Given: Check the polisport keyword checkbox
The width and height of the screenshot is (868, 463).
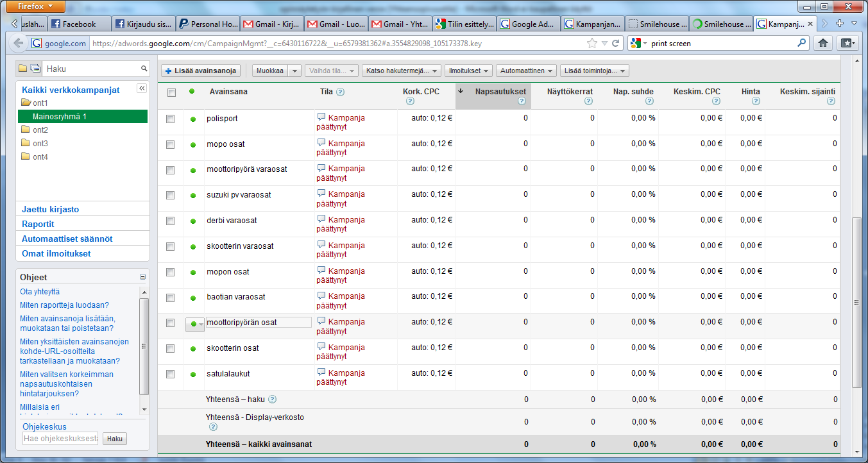Looking at the screenshot, I should 170,119.
